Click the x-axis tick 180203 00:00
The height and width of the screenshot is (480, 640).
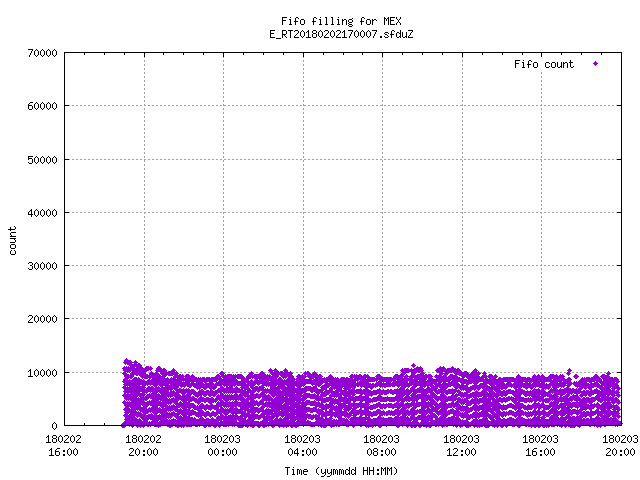222,445
